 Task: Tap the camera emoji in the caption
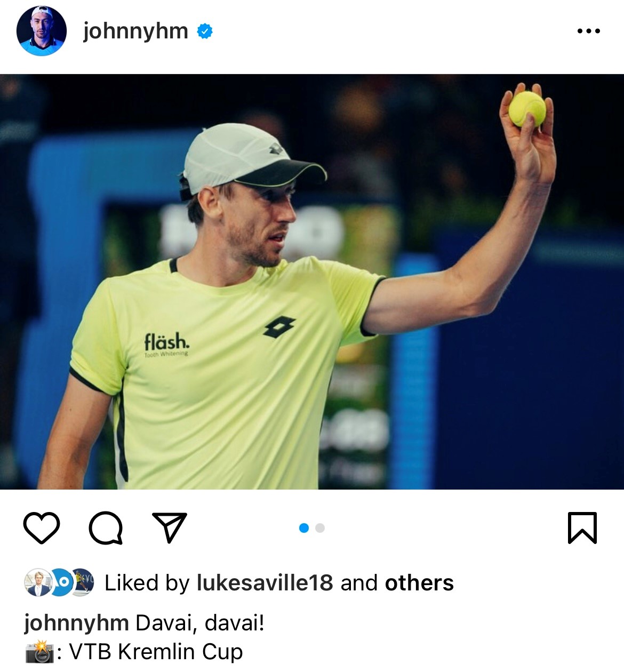(39, 652)
